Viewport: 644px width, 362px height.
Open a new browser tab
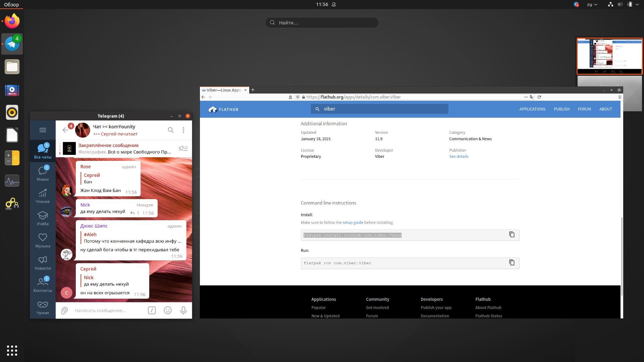[x=253, y=90]
